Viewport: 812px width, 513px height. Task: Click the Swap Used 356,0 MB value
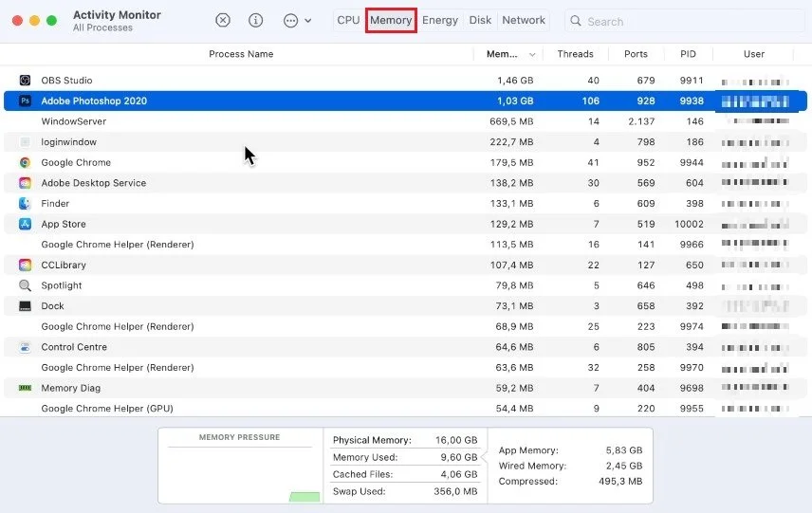[455, 491]
